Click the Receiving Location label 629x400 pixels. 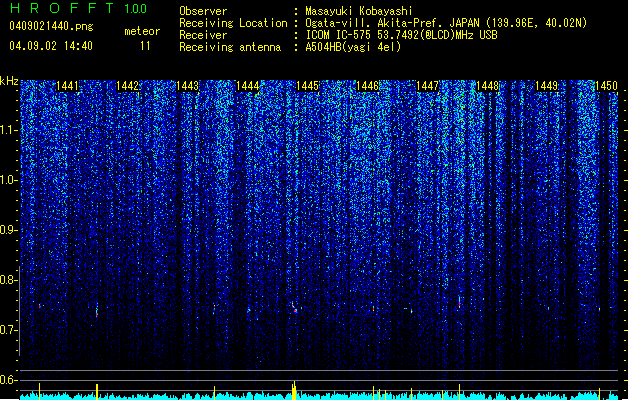[233, 23]
